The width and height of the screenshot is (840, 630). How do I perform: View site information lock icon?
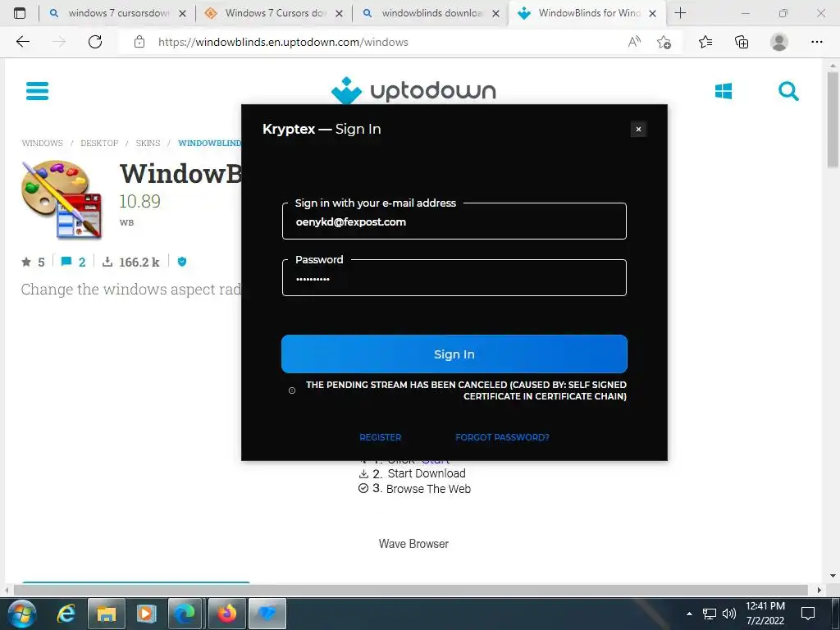[x=139, y=42]
